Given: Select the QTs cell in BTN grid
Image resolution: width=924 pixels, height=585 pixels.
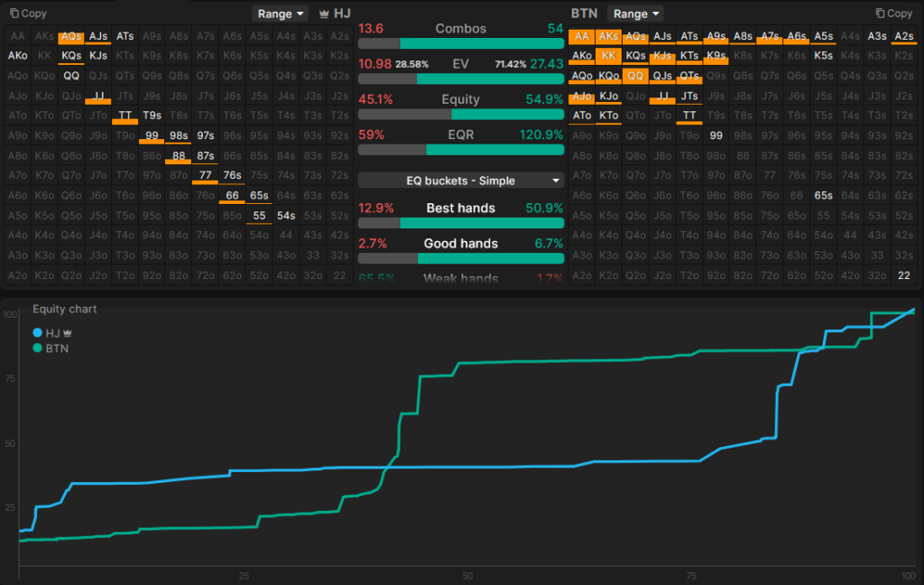Looking at the screenshot, I should click(689, 76).
